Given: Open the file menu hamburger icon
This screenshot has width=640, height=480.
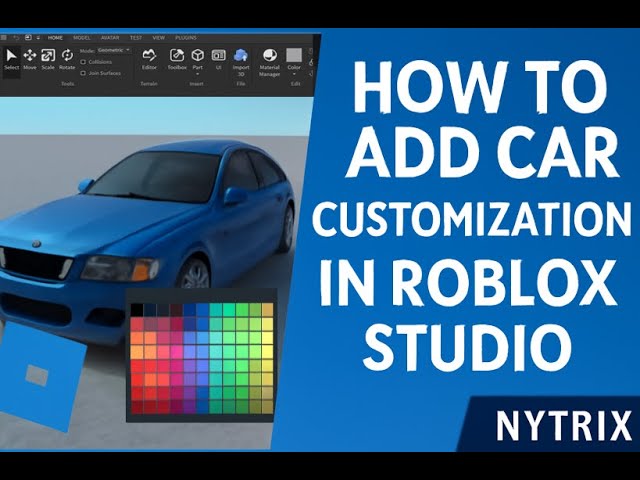Looking at the screenshot, I should (3, 38).
